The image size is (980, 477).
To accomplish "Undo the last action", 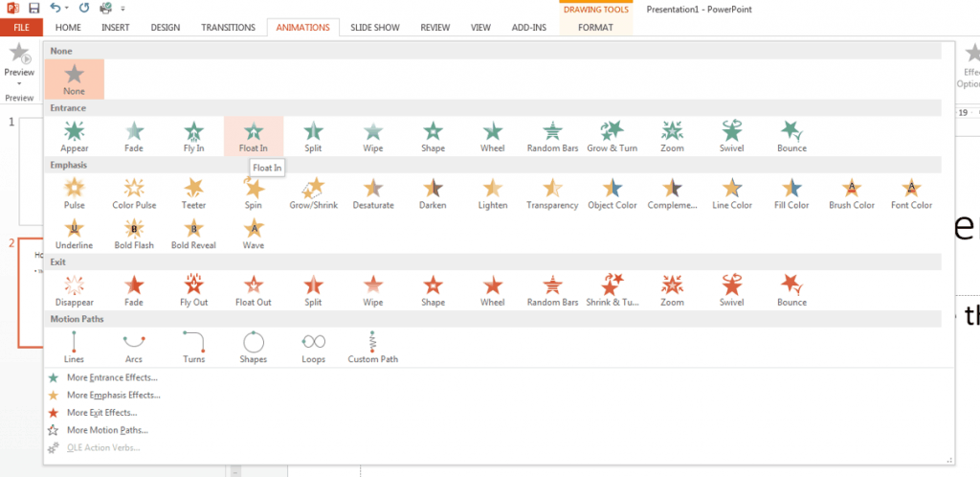I will click(x=56, y=9).
